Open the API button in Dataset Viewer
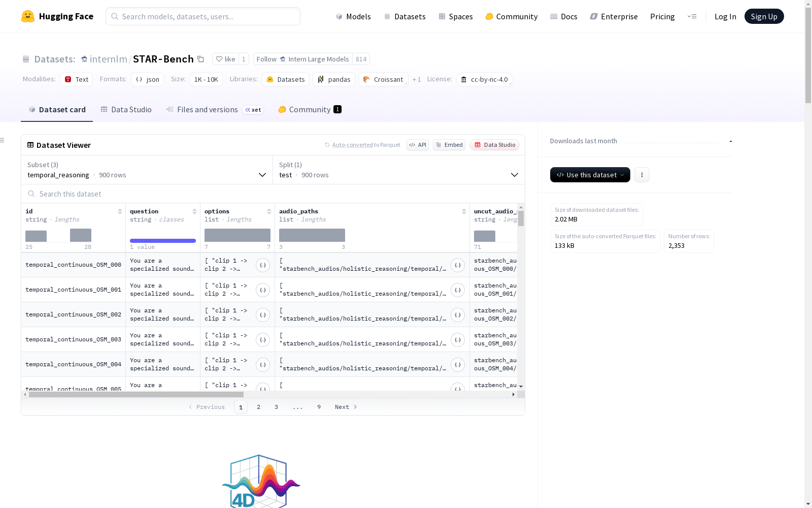This screenshot has height=508, width=812. [418, 145]
